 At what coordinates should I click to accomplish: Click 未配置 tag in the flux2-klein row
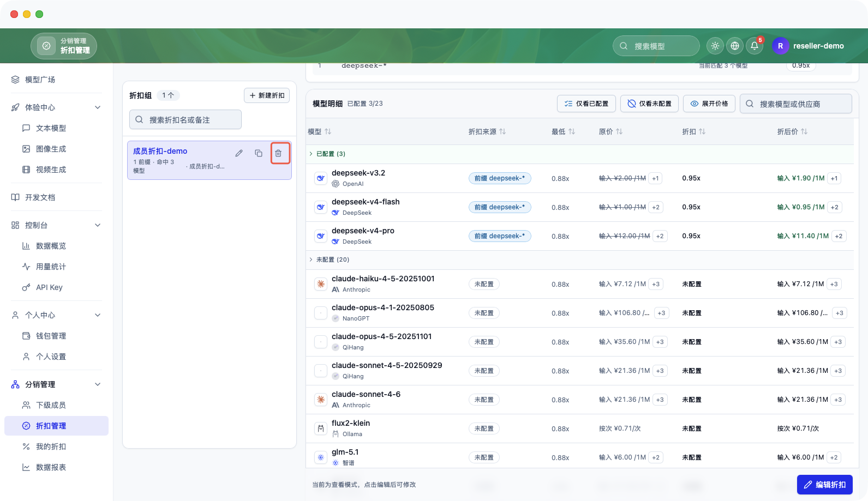tap(484, 428)
